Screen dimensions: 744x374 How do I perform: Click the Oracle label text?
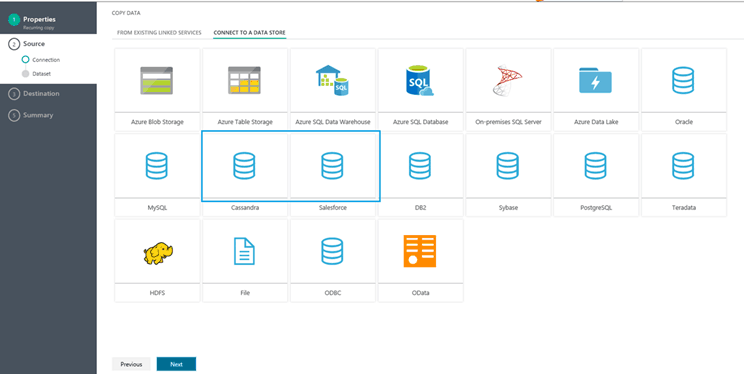click(x=684, y=122)
